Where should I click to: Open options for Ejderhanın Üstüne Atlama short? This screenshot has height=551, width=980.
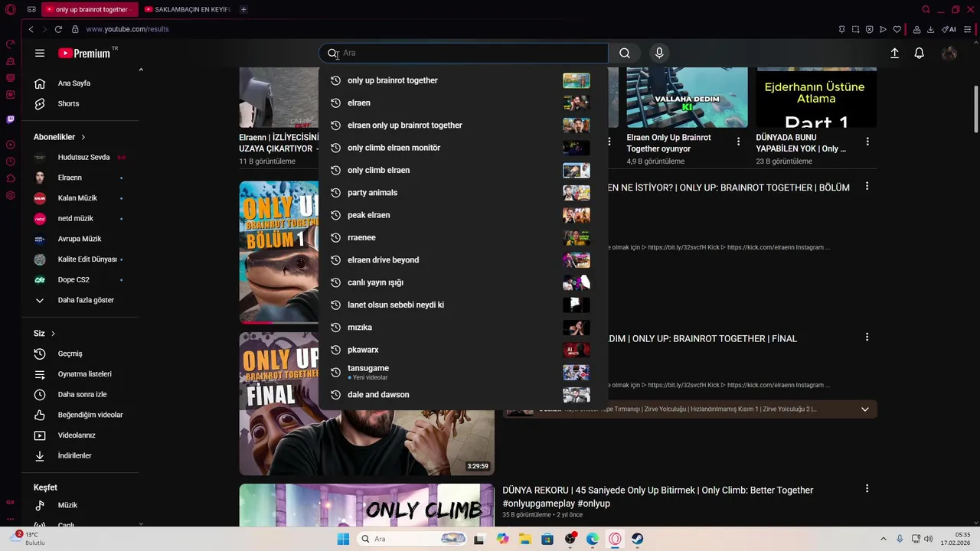pyautogui.click(x=867, y=142)
